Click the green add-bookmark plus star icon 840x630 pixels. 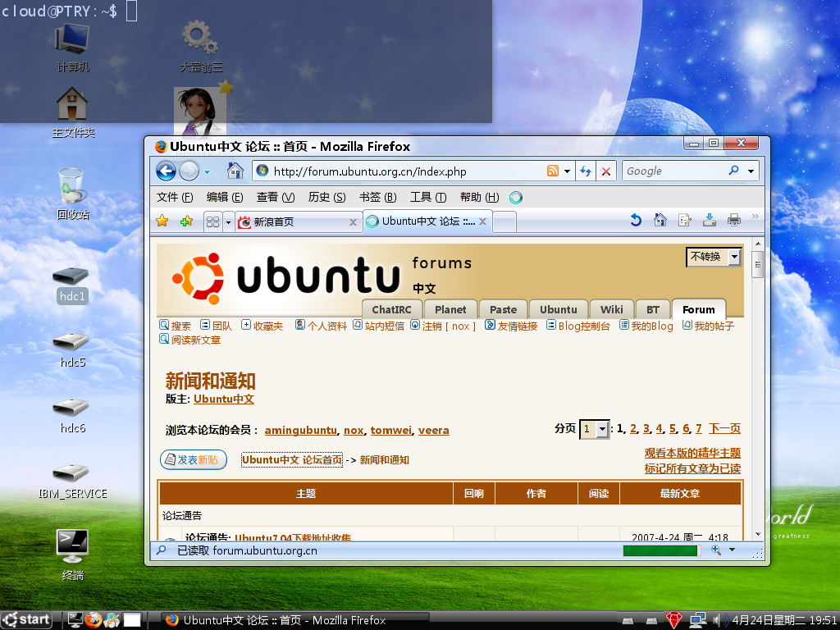186,221
